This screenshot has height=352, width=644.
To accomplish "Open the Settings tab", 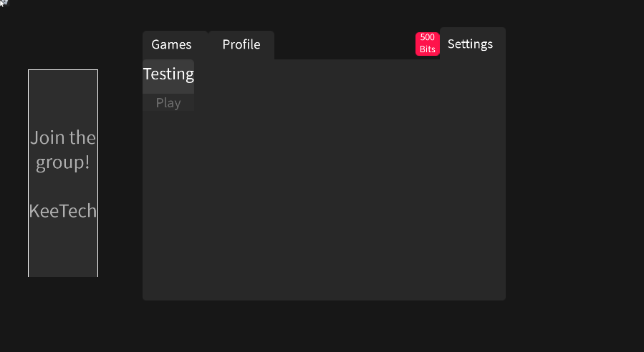I will [x=471, y=44].
